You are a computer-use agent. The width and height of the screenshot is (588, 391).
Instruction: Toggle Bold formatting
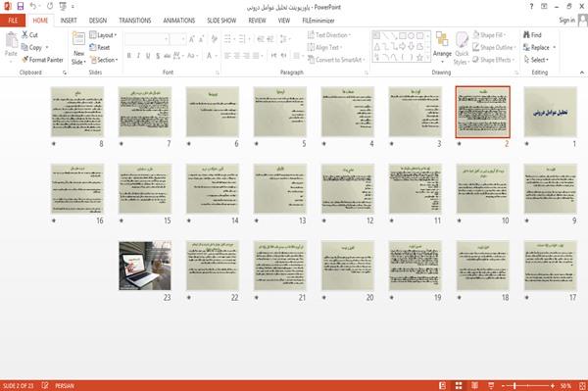(129, 56)
